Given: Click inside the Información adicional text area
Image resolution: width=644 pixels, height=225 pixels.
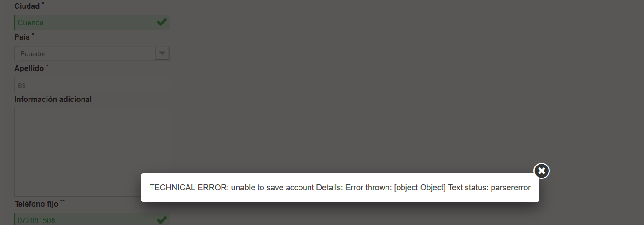Looking at the screenshot, I should (x=92, y=153).
